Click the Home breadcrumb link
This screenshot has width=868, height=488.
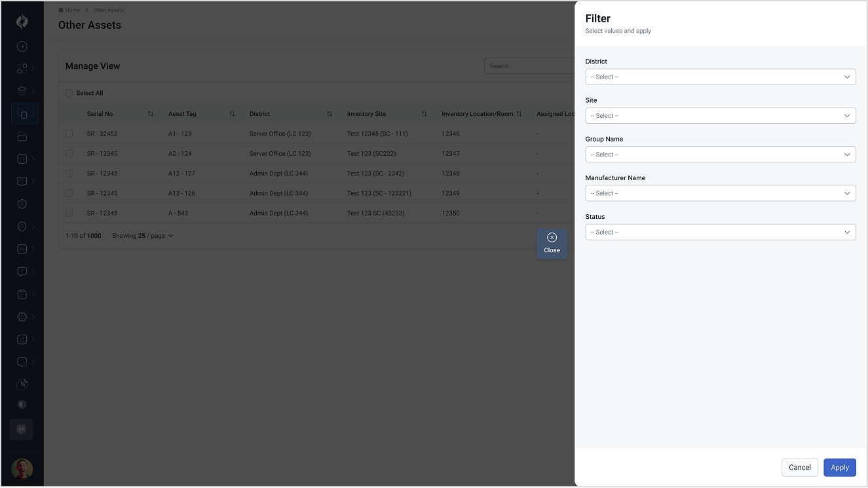72,10
